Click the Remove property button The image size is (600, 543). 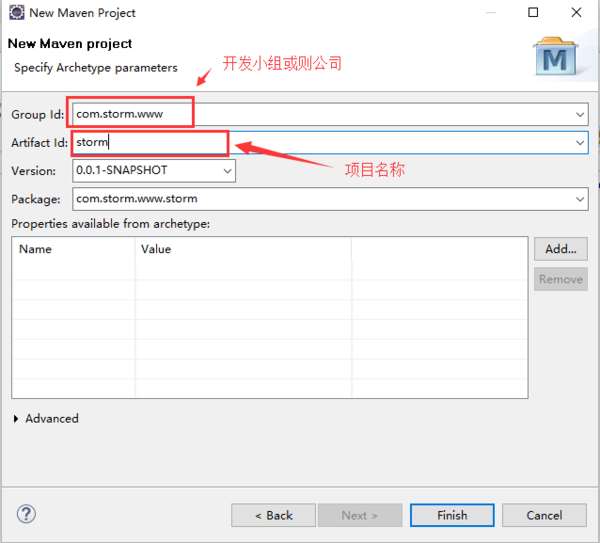point(561,279)
